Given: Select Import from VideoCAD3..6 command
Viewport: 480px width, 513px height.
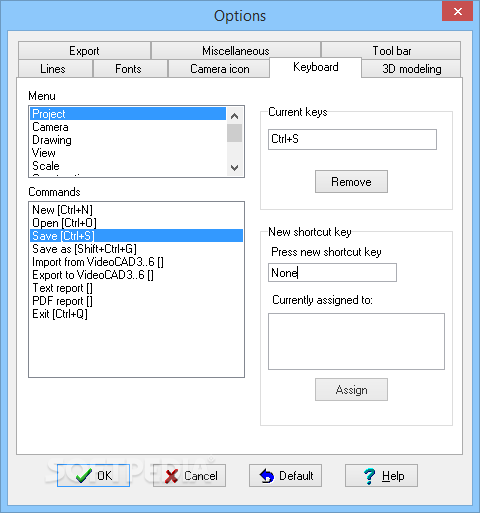Looking at the screenshot, I should click(x=136, y=262).
